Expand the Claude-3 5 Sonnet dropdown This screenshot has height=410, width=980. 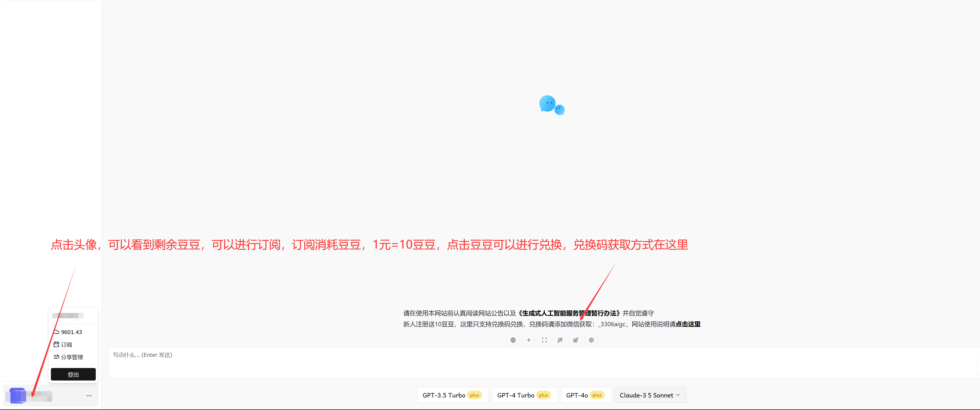[x=650, y=395]
